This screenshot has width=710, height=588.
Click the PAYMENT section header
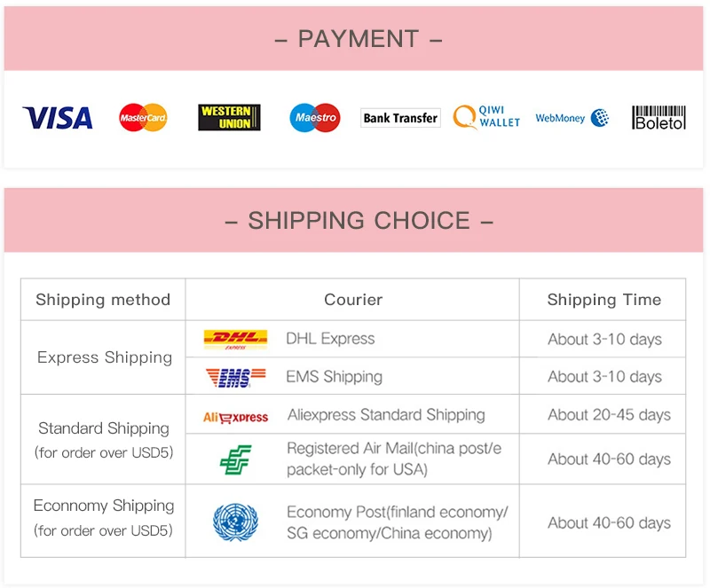click(353, 38)
